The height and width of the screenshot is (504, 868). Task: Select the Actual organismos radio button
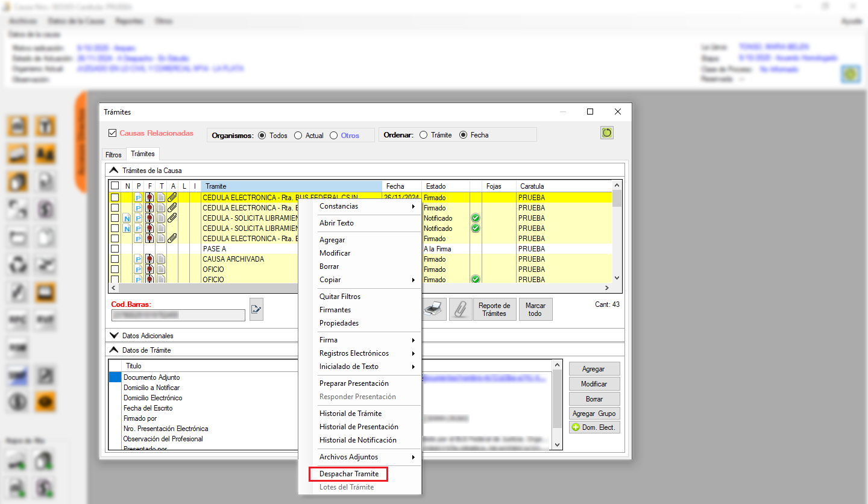[298, 136]
